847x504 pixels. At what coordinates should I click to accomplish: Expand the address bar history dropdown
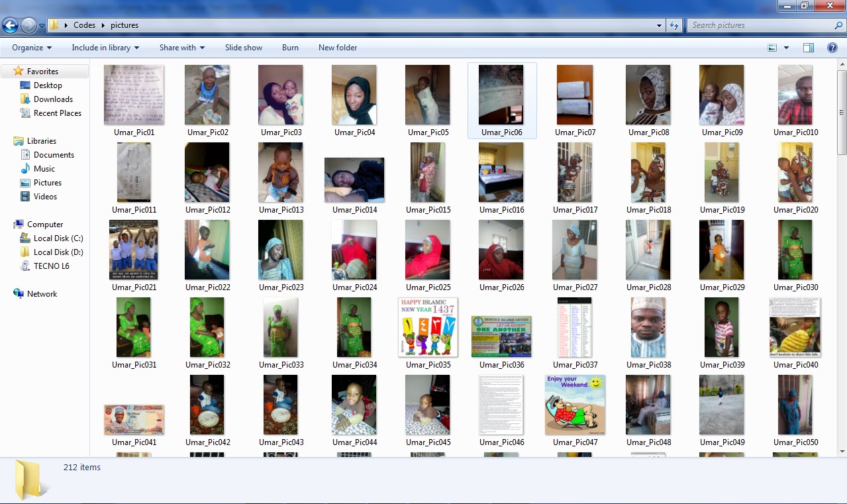[659, 25]
